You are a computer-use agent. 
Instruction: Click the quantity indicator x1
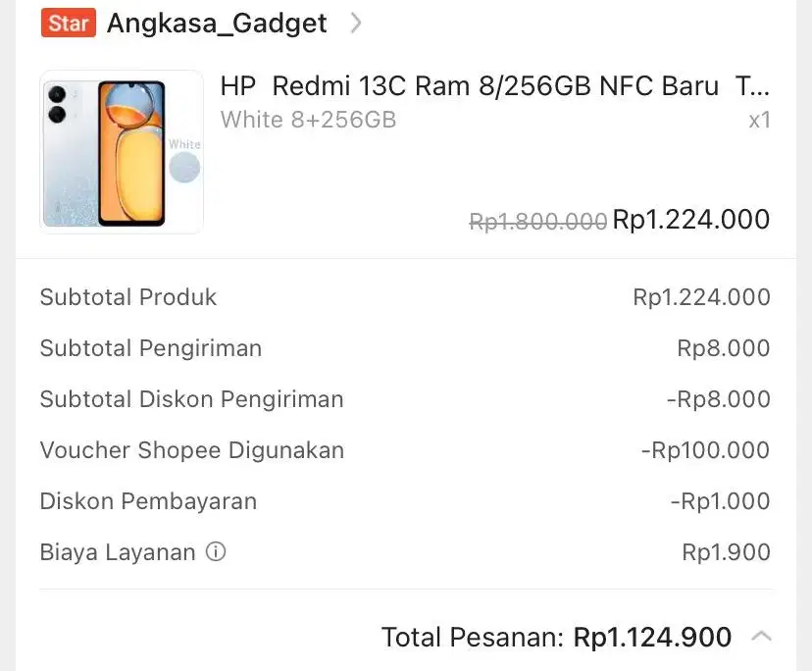[x=760, y=120]
